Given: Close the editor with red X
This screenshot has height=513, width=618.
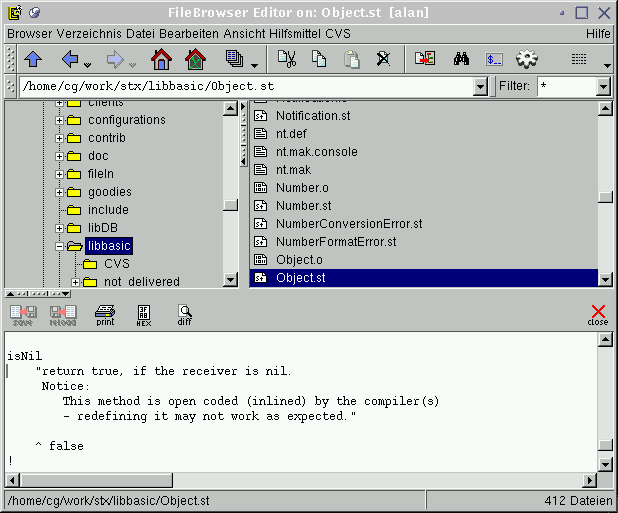Looking at the screenshot, I should [598, 315].
